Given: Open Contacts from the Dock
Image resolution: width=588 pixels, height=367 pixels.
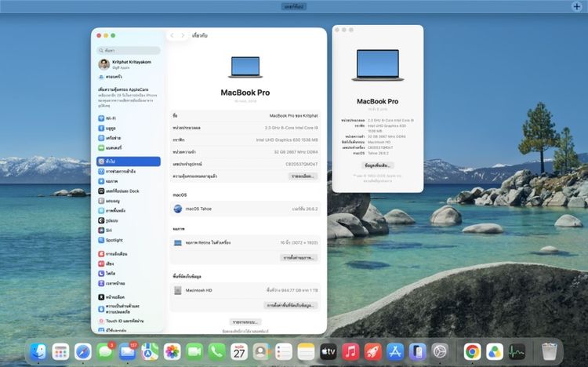Looking at the screenshot, I should point(261,351).
